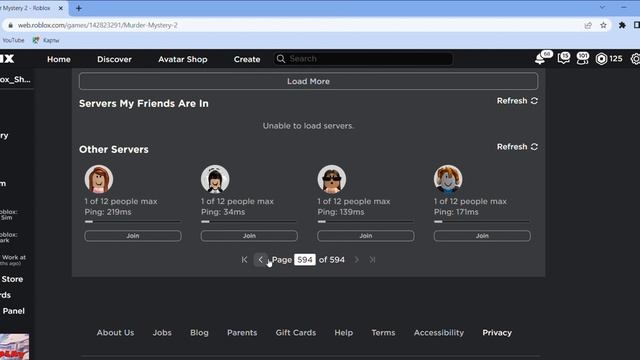Open the Help footer link
Viewport: 640px width, 360px height.
pos(344,333)
